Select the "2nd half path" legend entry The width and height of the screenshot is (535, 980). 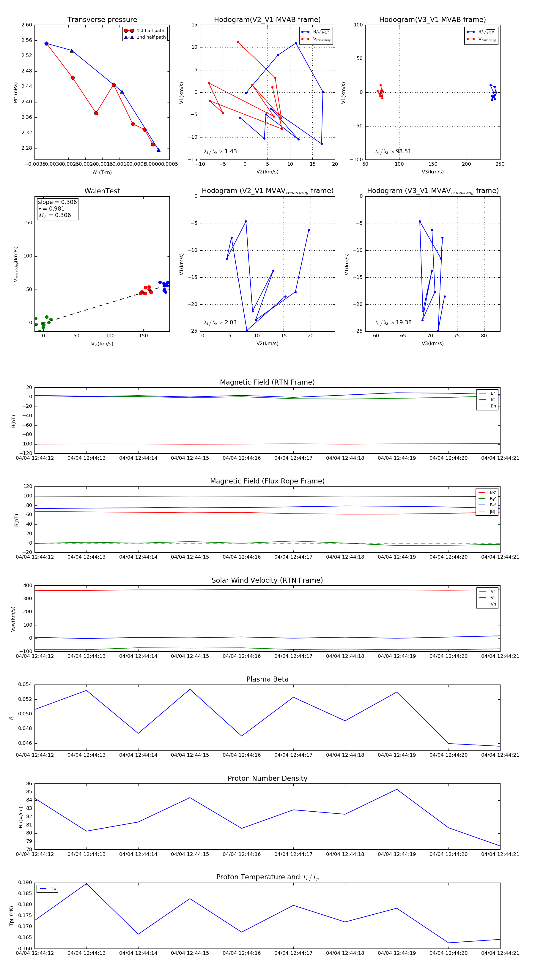point(145,37)
